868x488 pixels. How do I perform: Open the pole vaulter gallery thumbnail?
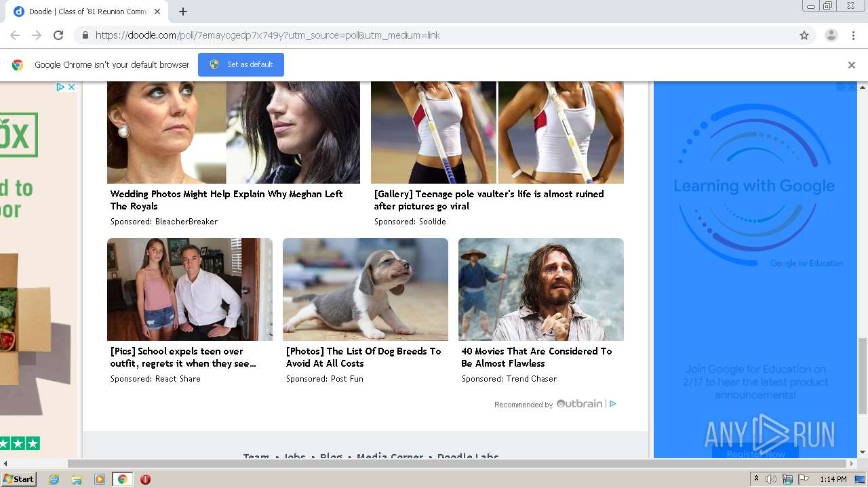tap(497, 132)
